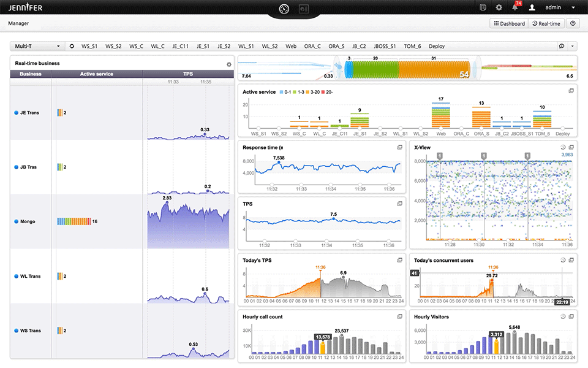Open the help question mark button
This screenshot has width=588, height=368.
(573, 23)
